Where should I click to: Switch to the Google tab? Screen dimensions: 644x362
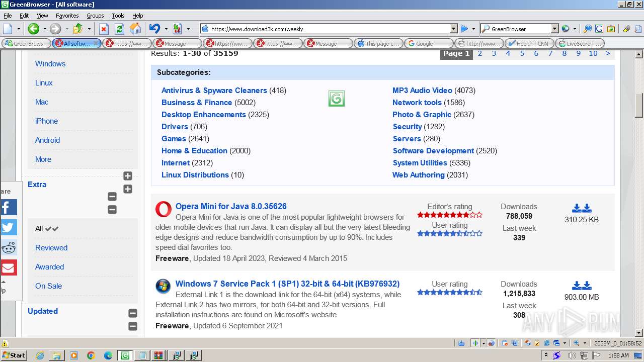click(429, 43)
